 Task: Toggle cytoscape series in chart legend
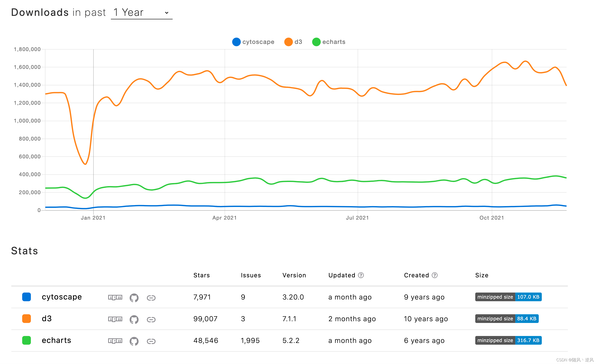[253, 42]
